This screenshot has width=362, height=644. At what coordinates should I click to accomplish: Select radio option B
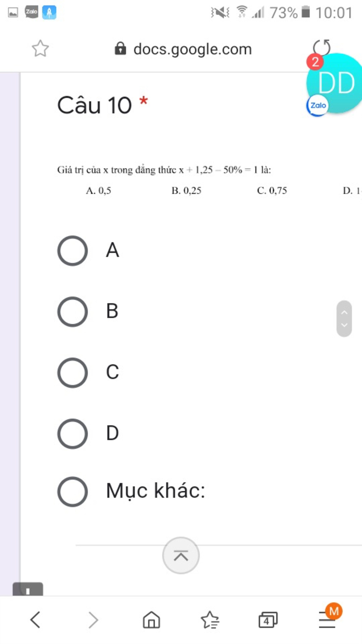coord(72,311)
